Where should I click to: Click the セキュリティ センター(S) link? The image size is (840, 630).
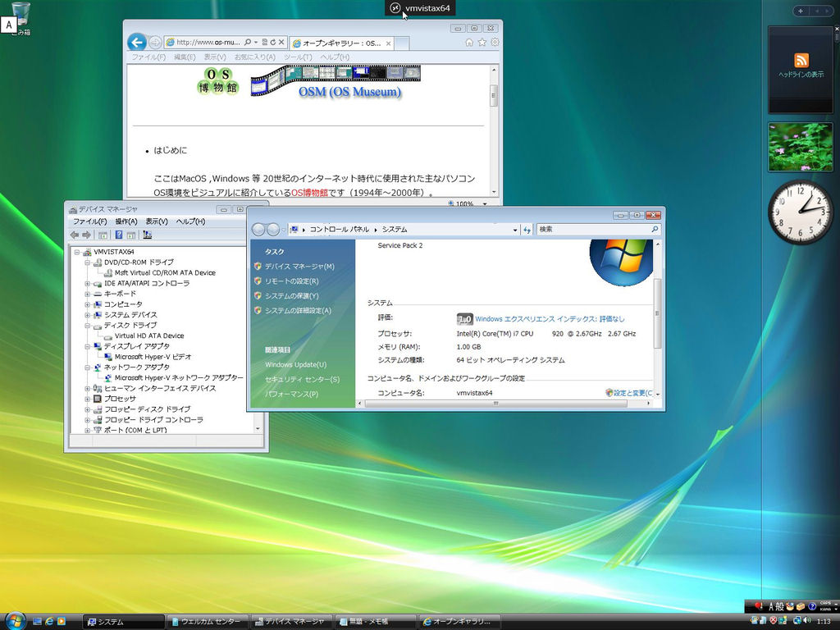coord(302,379)
